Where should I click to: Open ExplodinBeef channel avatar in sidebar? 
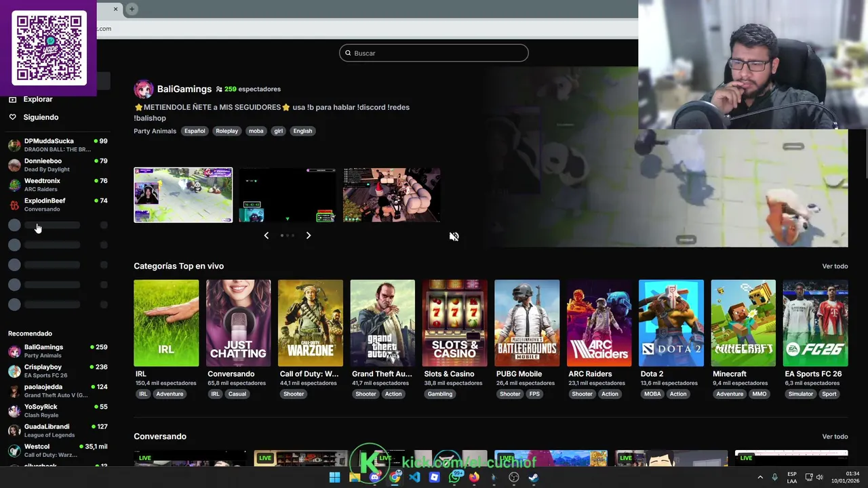14,205
